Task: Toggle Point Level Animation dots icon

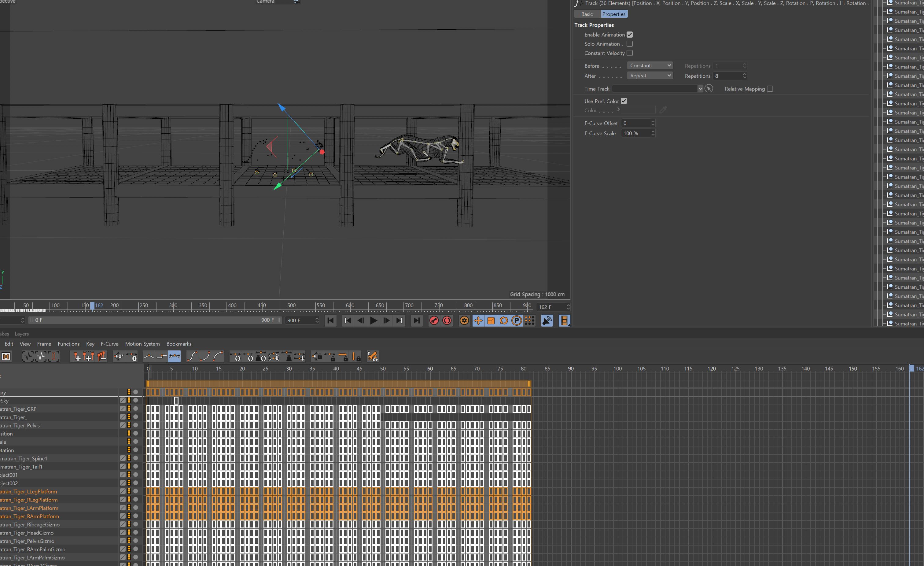Action: pos(529,320)
